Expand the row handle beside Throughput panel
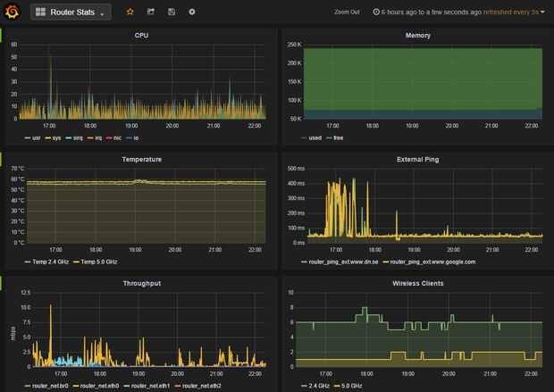 pyautogui.click(x=1, y=283)
